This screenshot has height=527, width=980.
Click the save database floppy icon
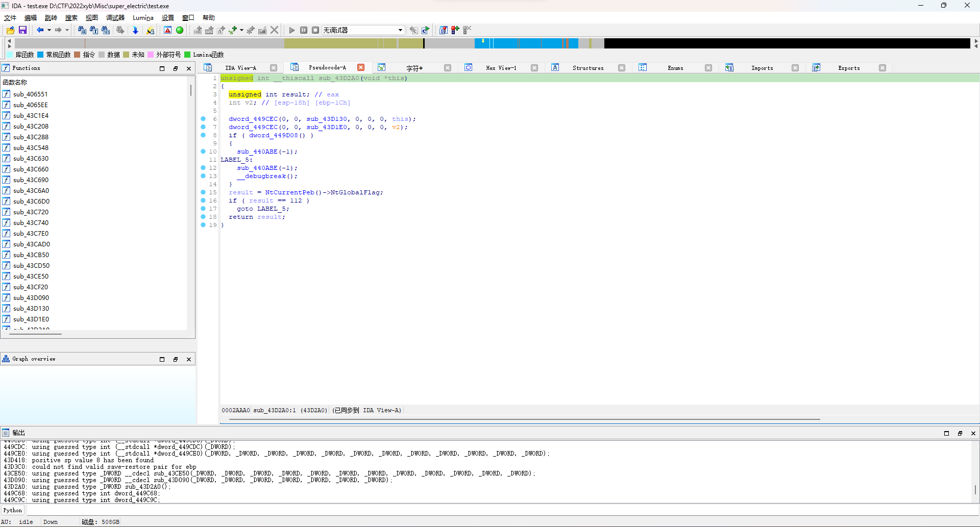[22, 30]
